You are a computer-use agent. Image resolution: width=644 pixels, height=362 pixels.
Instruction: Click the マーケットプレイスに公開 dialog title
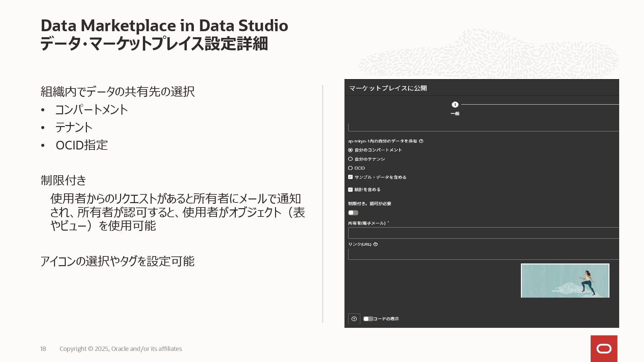point(388,88)
